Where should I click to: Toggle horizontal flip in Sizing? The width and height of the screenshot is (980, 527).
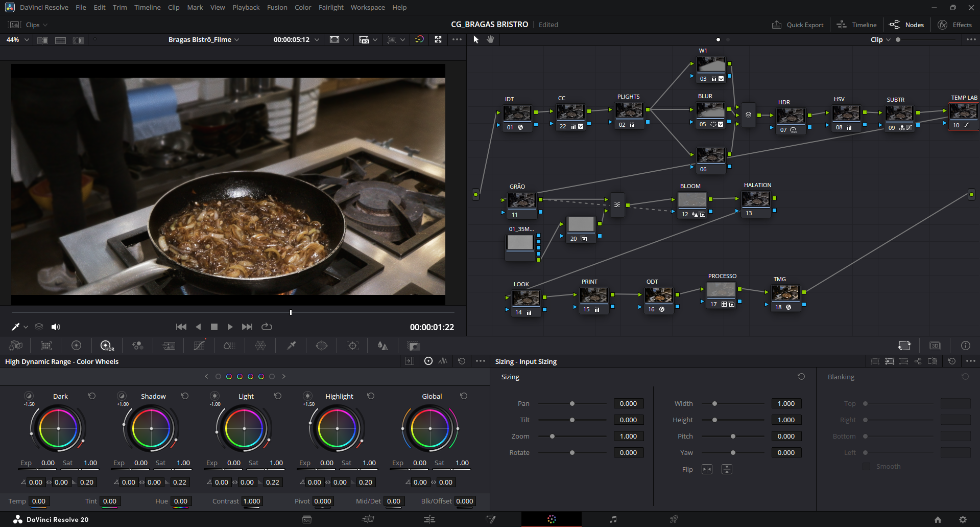pos(707,469)
